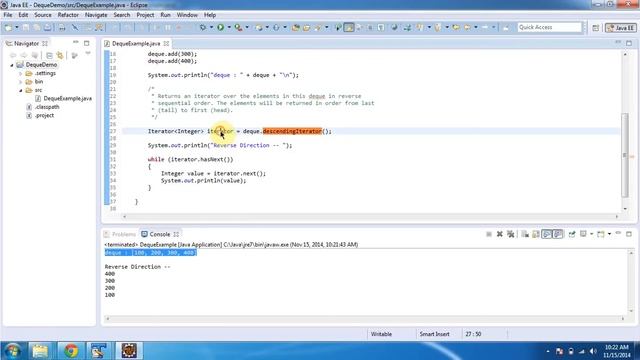This screenshot has height=360, width=640.
Task: Toggle Link with Editor in Navigator
Action: coord(60,55)
